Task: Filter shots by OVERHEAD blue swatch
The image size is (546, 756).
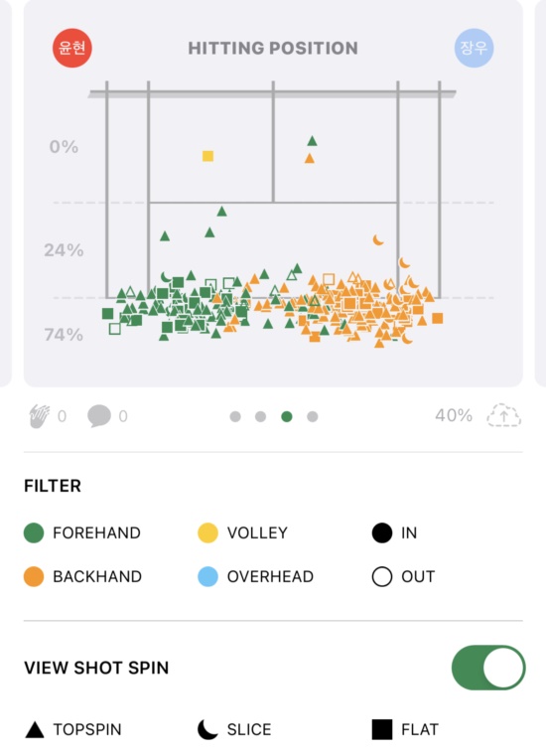Action: (x=207, y=576)
